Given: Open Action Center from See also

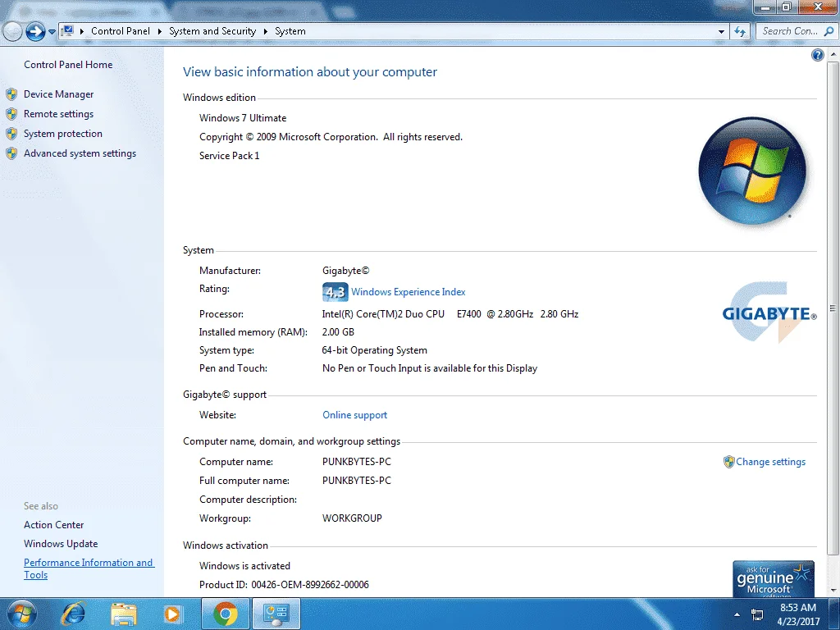Looking at the screenshot, I should pos(53,525).
